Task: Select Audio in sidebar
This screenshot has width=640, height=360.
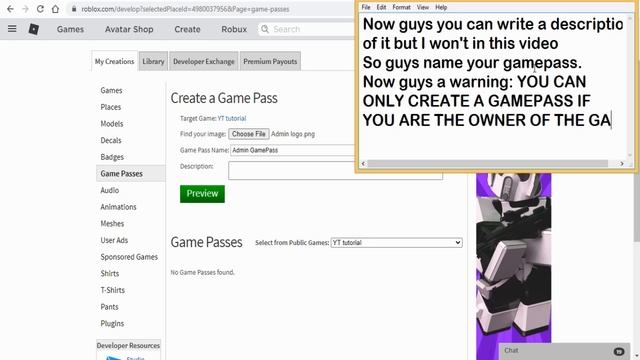Action: point(109,190)
